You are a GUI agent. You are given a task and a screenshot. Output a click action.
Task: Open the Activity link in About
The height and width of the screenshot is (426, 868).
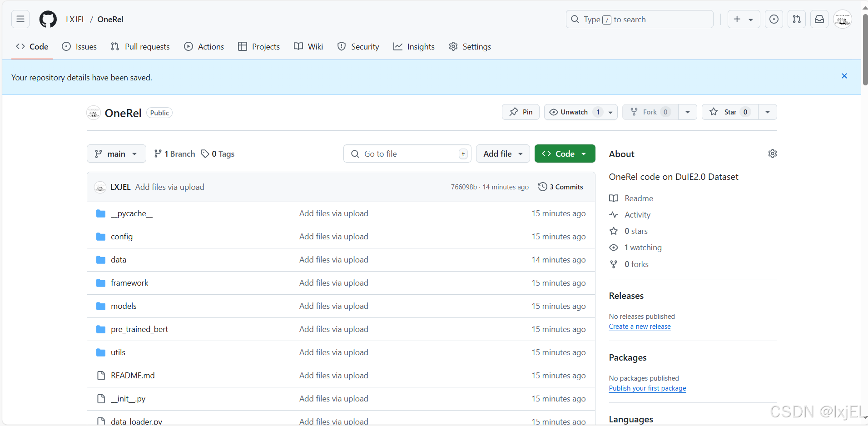click(x=630, y=215)
